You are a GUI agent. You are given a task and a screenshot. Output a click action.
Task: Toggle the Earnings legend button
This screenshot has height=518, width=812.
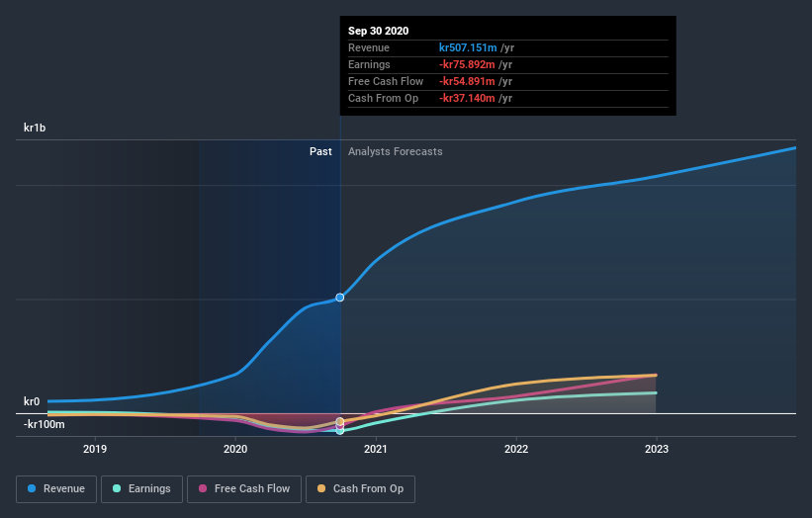[141, 489]
